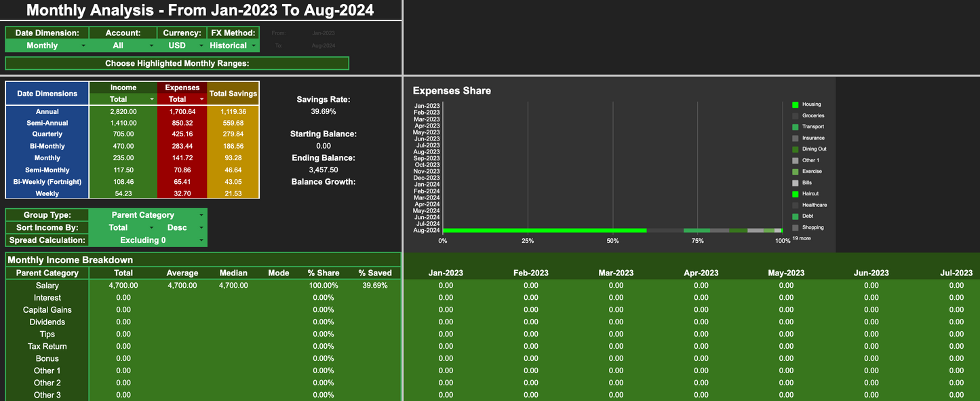Click the Transport legend color swatch
Viewport: 980px width, 401px height.
click(795, 127)
